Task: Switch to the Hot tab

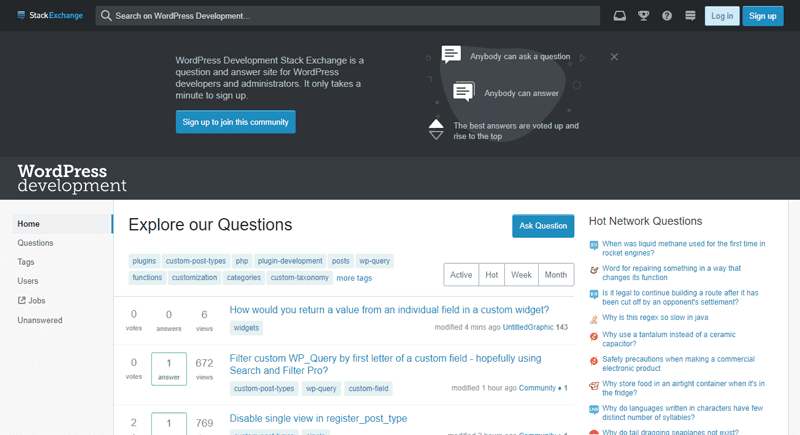Action: (491, 275)
